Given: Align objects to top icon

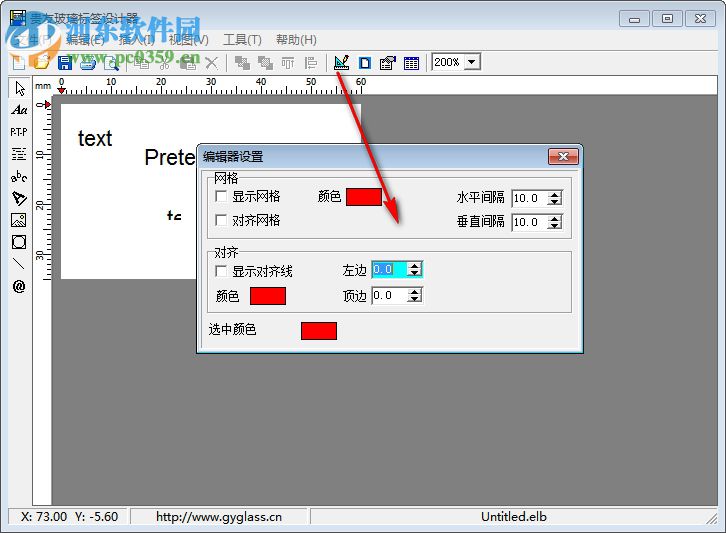Looking at the screenshot, I should click(288, 63).
